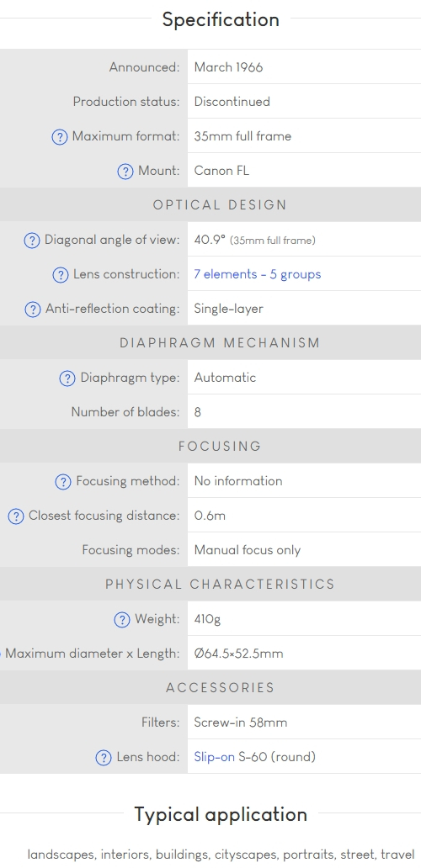Select the Diaphragm Mechanism section header

pos(220,342)
